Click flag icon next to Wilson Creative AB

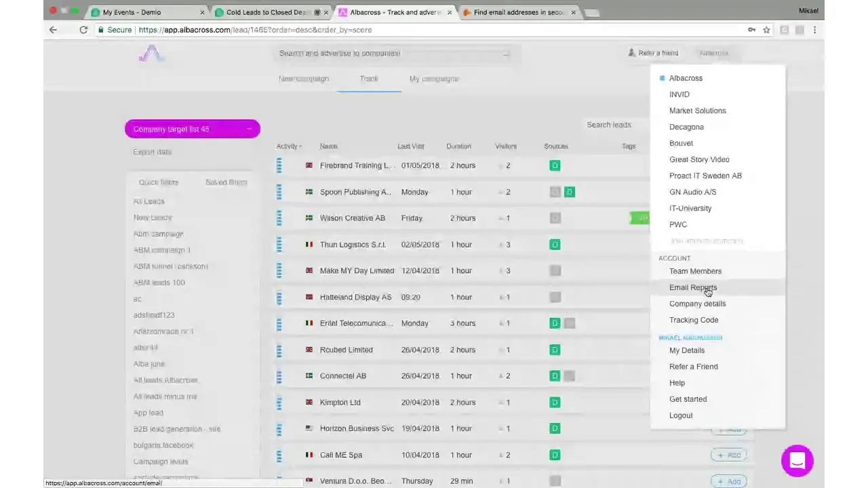click(x=309, y=218)
